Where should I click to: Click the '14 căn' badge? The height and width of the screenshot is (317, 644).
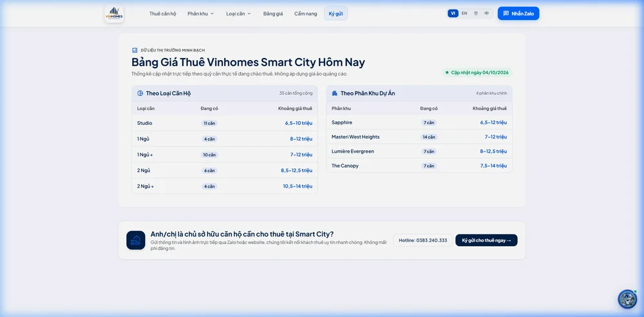pyautogui.click(x=429, y=137)
